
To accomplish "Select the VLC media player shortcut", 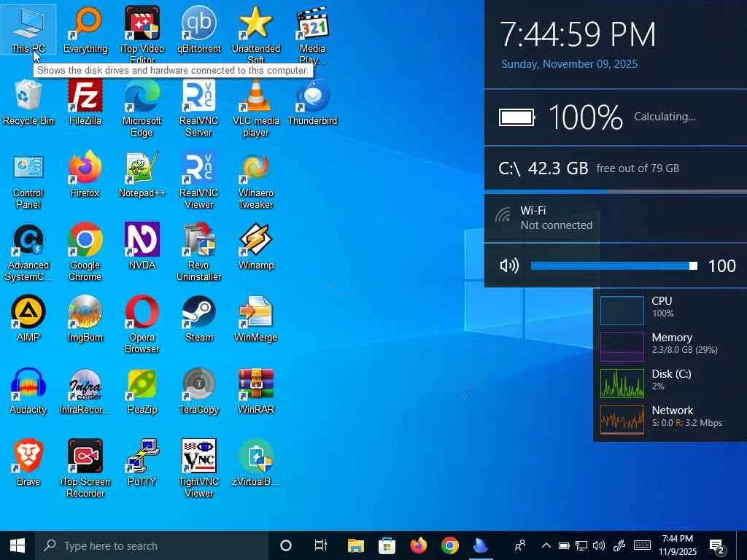I will pyautogui.click(x=256, y=108).
